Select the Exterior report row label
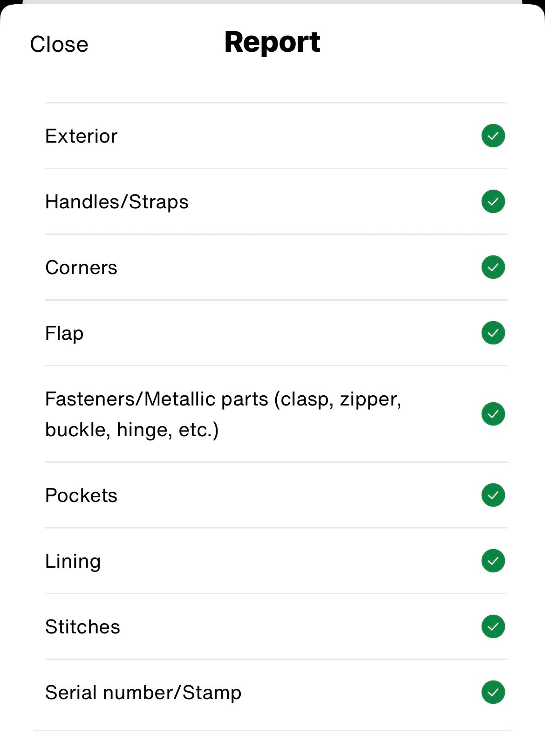Viewport: 545px width, 756px height. 82,136
